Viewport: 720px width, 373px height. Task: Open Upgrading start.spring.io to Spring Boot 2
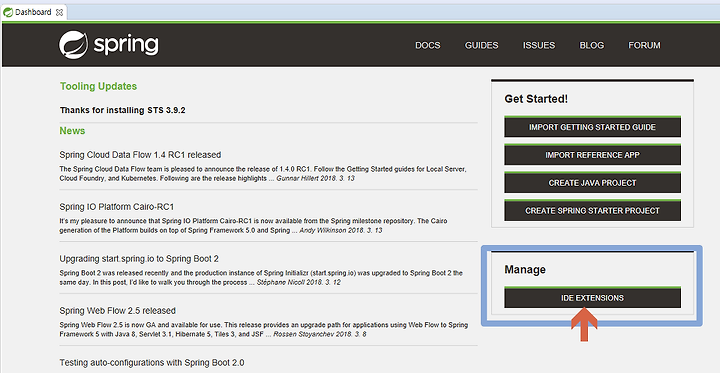coord(139,259)
